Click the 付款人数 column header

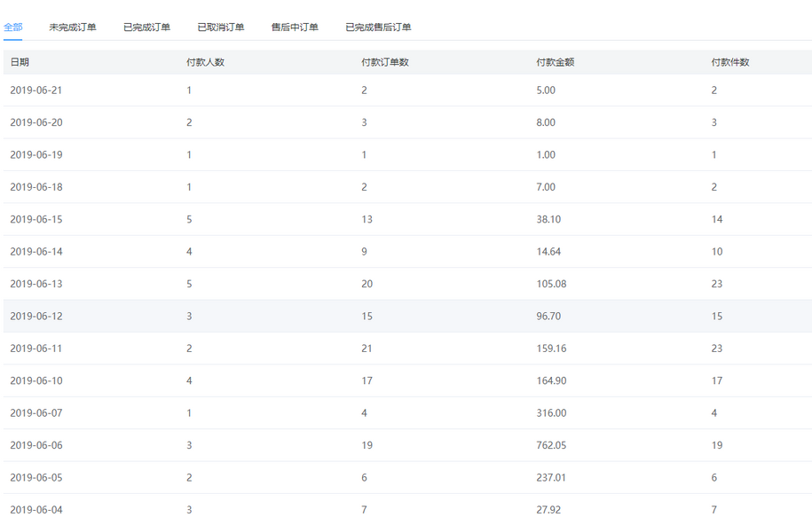point(205,62)
